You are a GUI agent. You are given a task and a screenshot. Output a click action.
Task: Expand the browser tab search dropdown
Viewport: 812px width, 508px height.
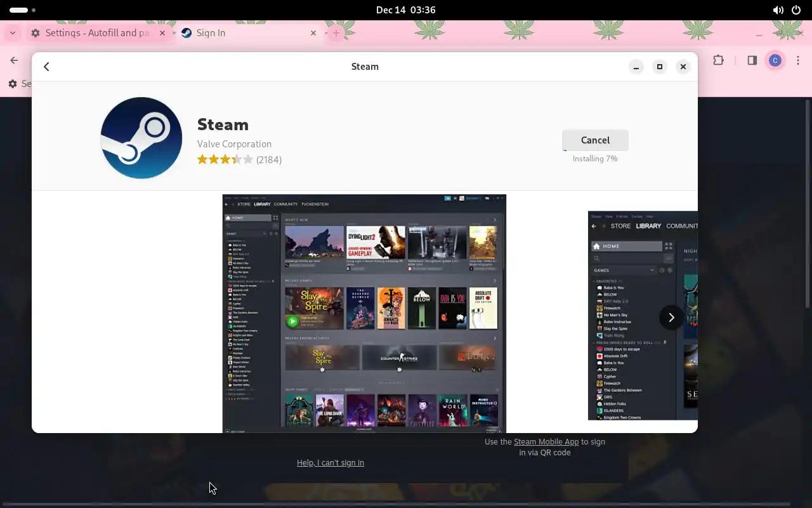[x=12, y=33]
